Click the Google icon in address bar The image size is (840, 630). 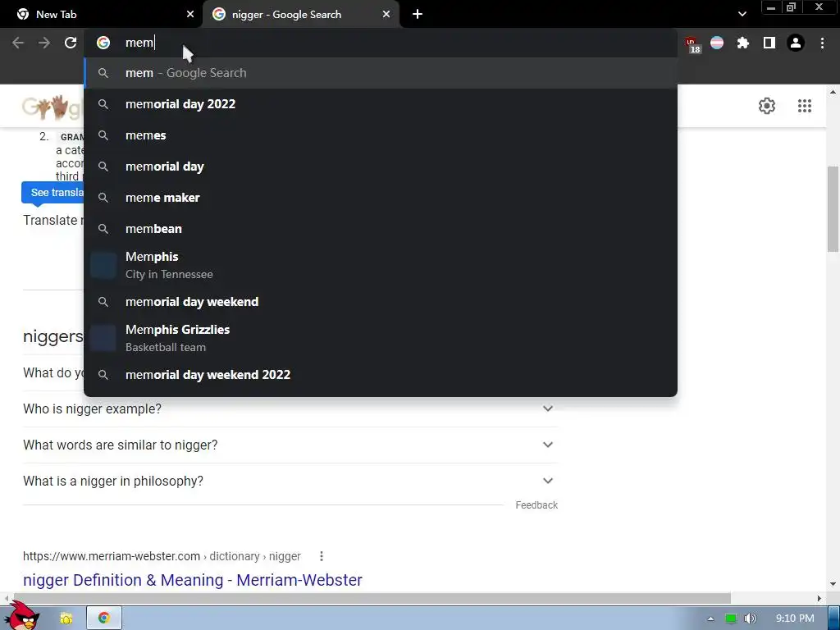tap(103, 43)
